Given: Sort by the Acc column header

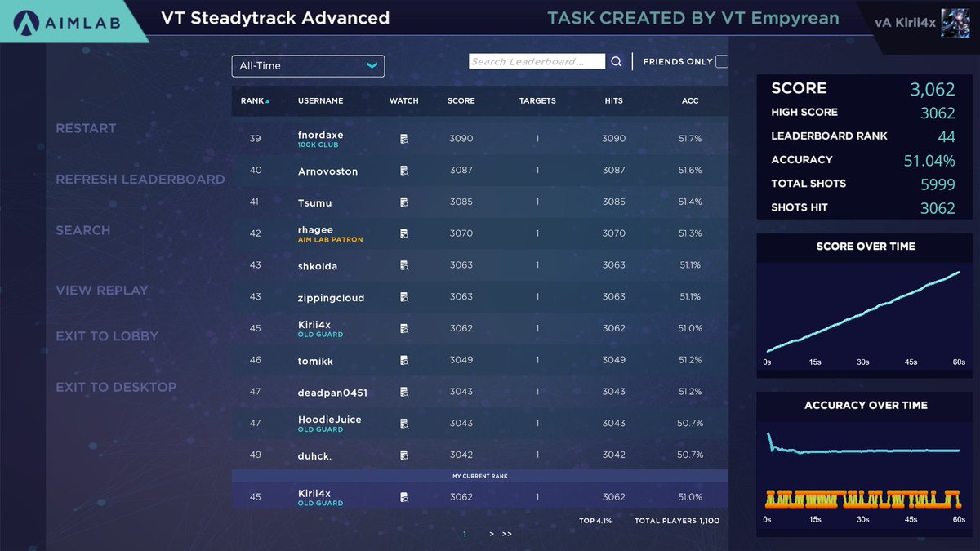Looking at the screenshot, I should point(690,101).
